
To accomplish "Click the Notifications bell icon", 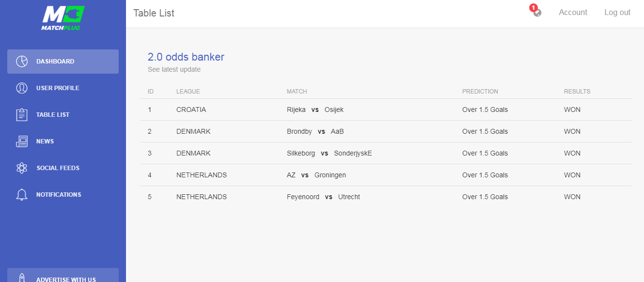I will click(22, 195).
